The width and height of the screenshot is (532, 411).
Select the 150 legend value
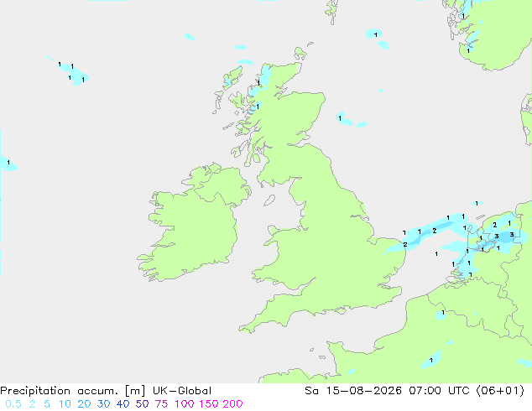[209, 404]
